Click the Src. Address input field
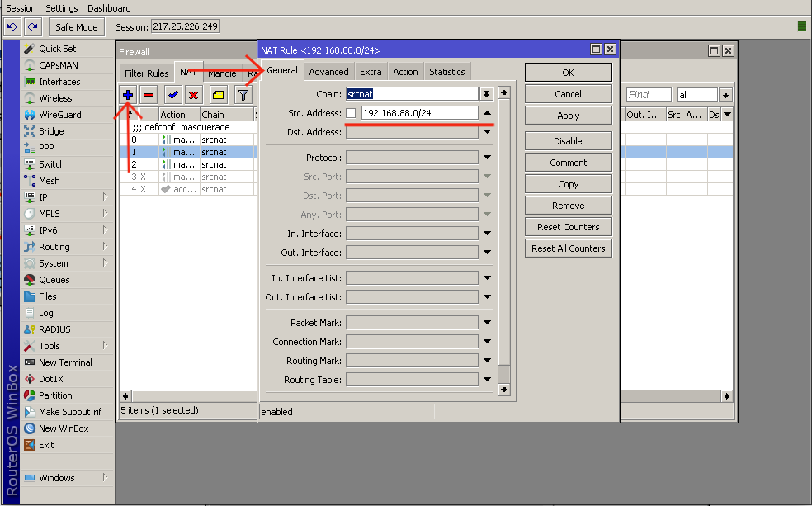 coord(419,113)
